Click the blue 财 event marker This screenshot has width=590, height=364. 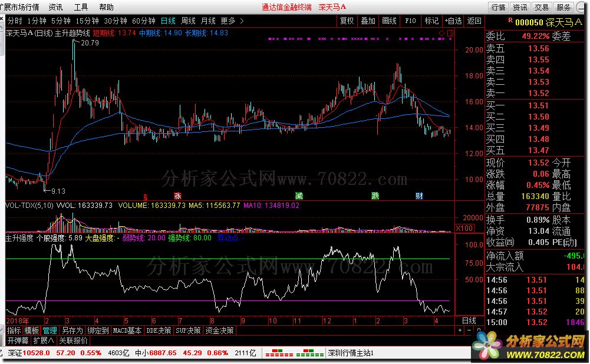(x=419, y=196)
